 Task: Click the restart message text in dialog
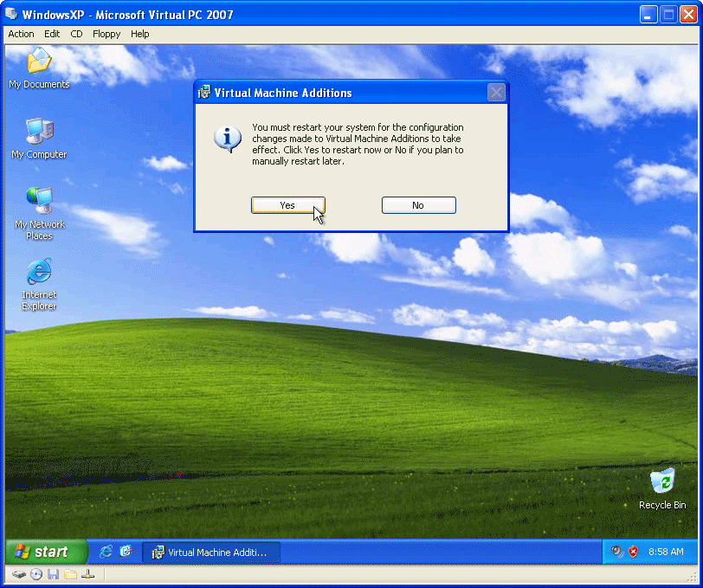point(358,145)
